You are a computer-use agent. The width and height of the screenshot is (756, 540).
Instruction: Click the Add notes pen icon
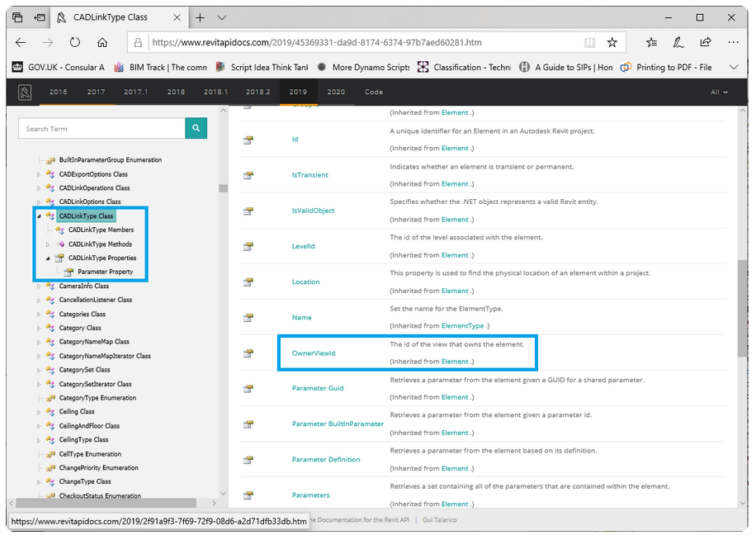click(x=678, y=42)
